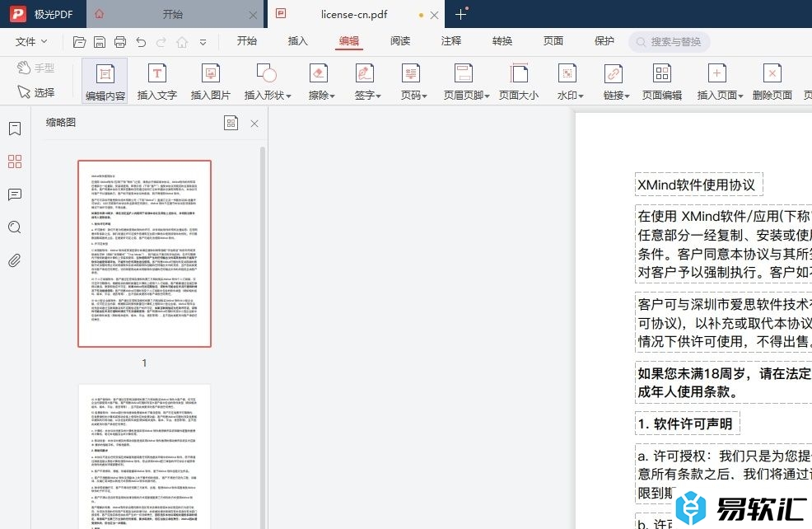Screen dimensions: 812x529
Task: Select page 1 thumbnail
Action: pyautogui.click(x=144, y=253)
